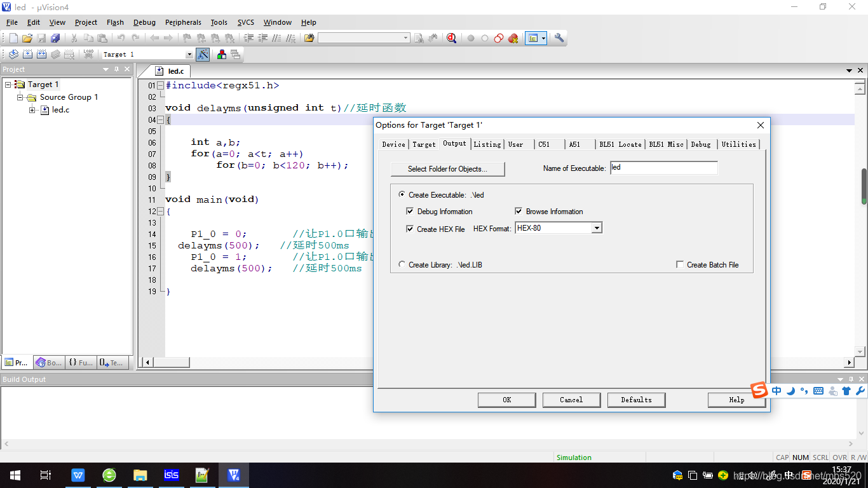
Task: Open the Target 1 selection dropdown
Action: 189,55
